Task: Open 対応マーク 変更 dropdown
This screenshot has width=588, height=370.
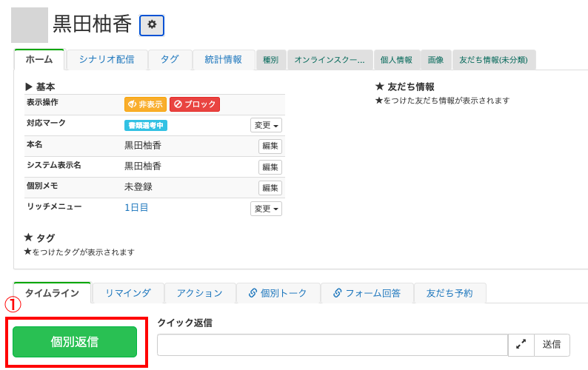Action: [266, 125]
